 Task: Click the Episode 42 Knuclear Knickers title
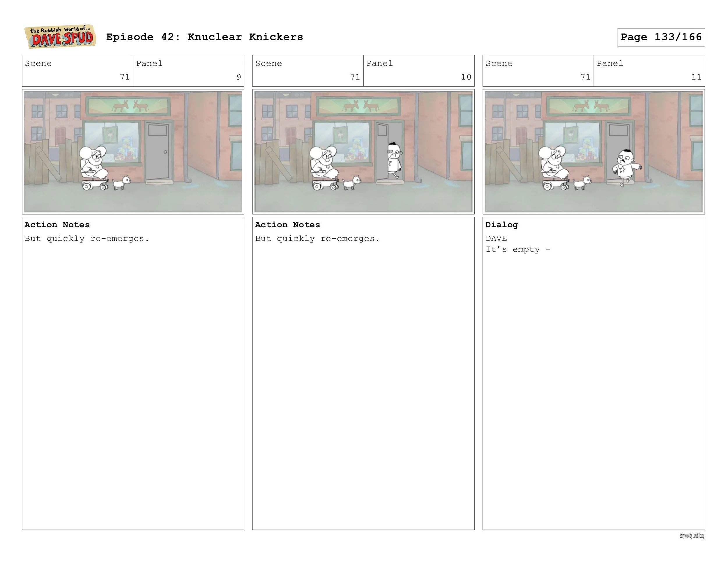(204, 37)
